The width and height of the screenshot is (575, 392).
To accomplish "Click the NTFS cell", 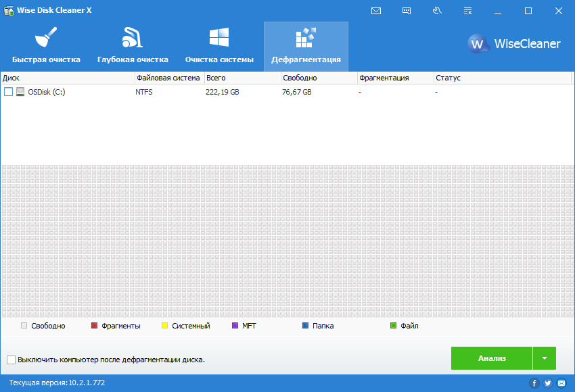I will [x=143, y=92].
